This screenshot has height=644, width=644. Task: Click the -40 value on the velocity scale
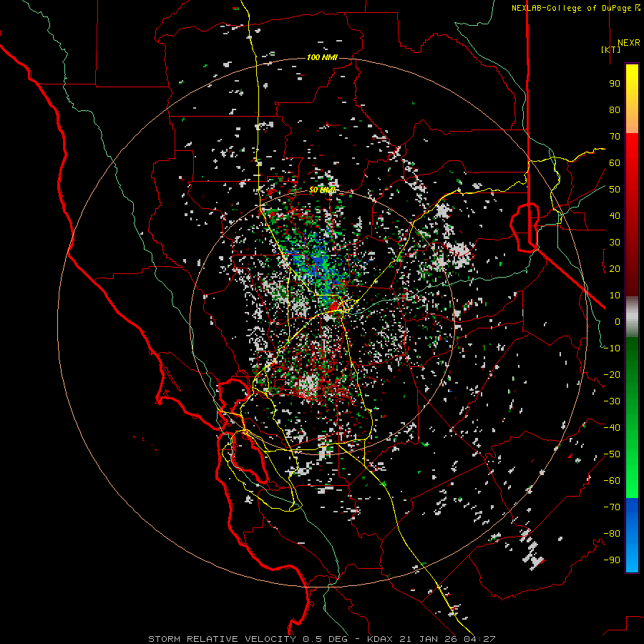coord(612,428)
